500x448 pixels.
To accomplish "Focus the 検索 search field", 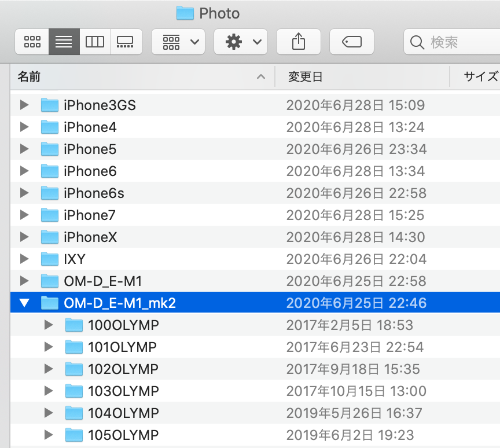I will [x=451, y=42].
